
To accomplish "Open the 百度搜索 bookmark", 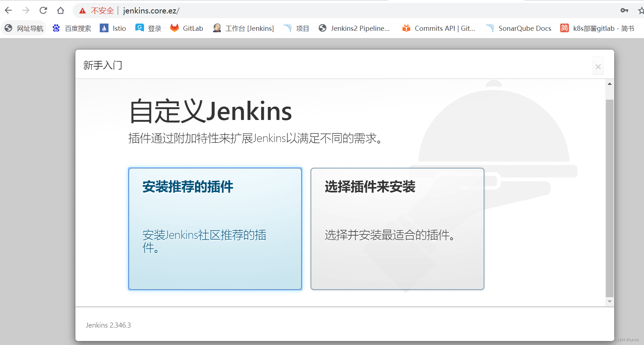I will [72, 28].
